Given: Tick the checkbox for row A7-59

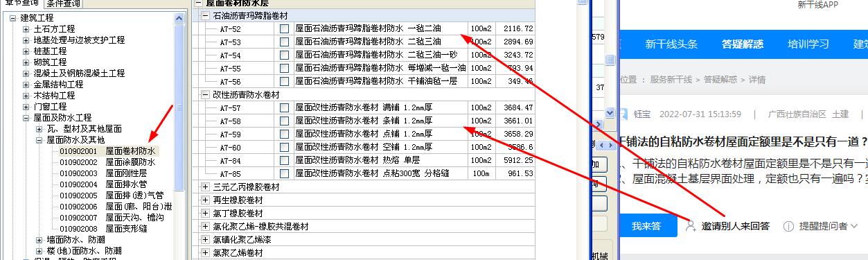Looking at the screenshot, I should [x=284, y=135].
